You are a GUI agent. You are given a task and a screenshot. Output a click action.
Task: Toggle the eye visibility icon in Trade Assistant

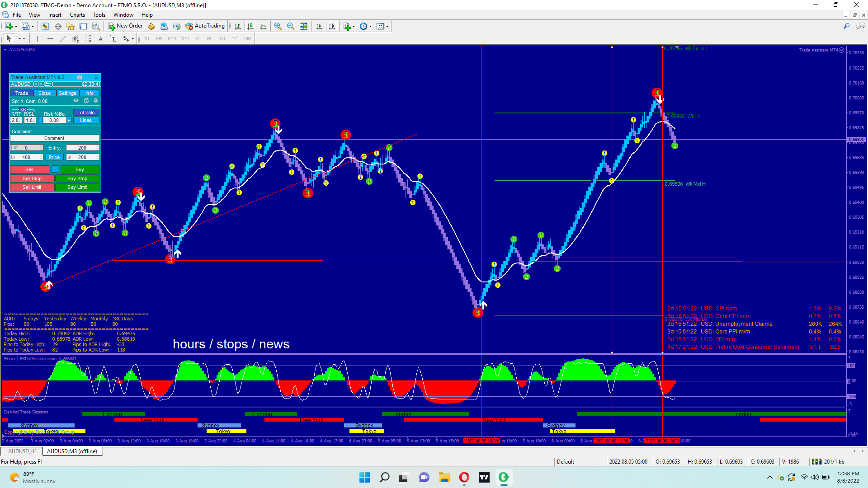coord(76,101)
